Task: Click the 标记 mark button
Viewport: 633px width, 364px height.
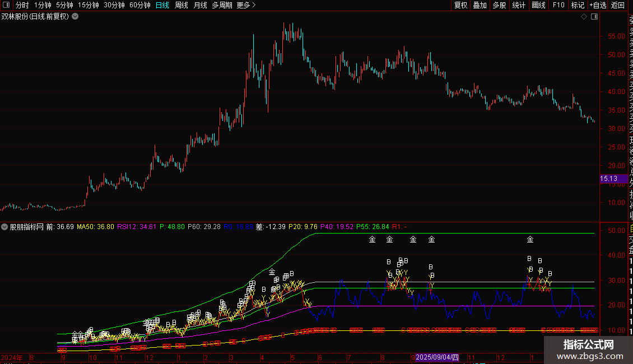Action: click(x=578, y=5)
